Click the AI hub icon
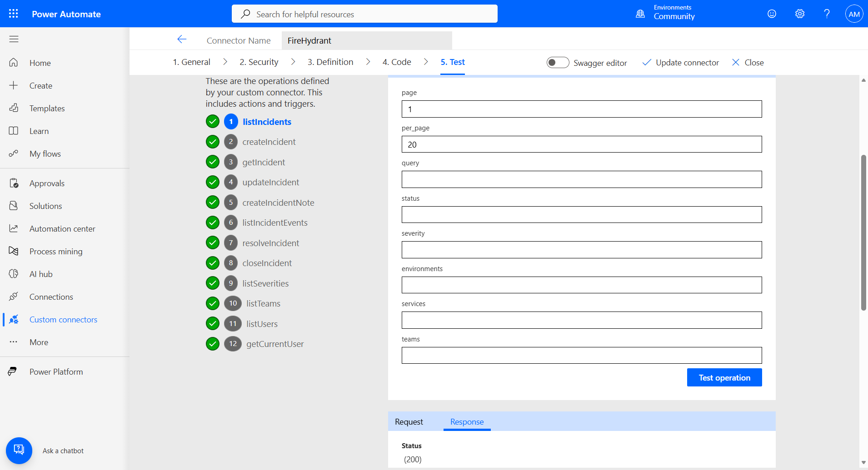Image resolution: width=868 pixels, height=470 pixels. click(x=14, y=274)
